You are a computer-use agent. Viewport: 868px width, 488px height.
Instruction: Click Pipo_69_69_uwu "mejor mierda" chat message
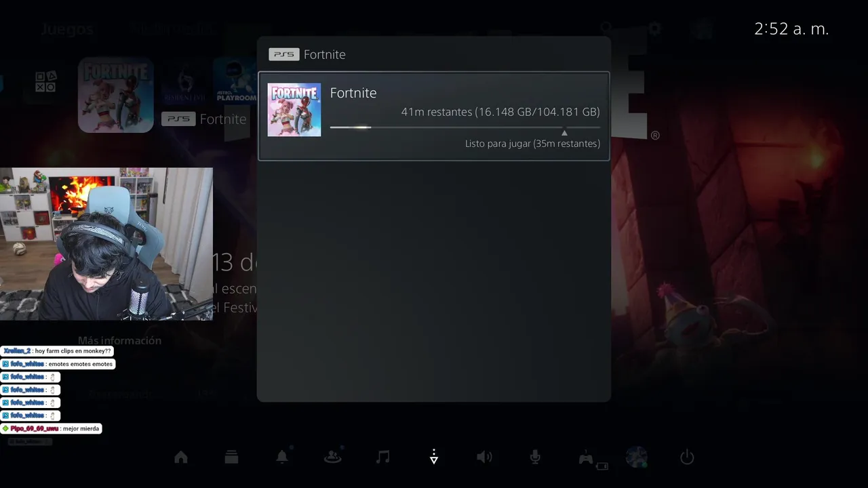coord(51,428)
